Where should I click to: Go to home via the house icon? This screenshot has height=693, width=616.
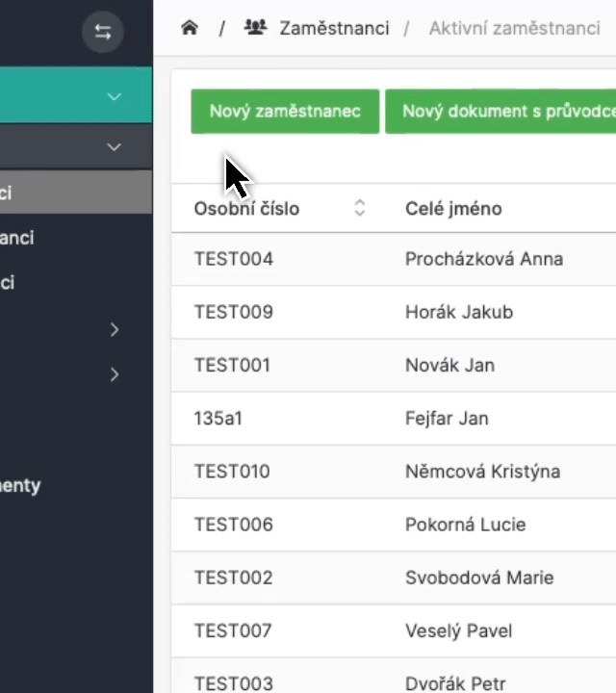[190, 28]
